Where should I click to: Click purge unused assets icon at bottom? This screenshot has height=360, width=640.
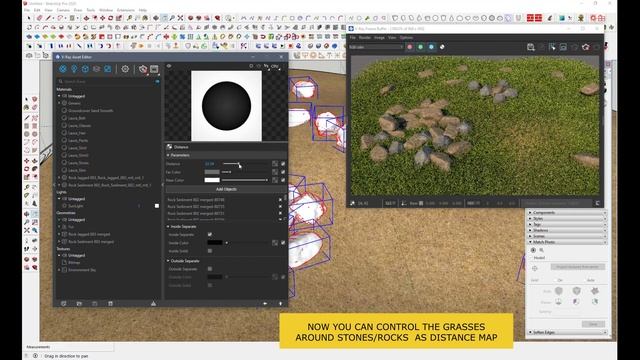pyautogui.click(x=153, y=304)
